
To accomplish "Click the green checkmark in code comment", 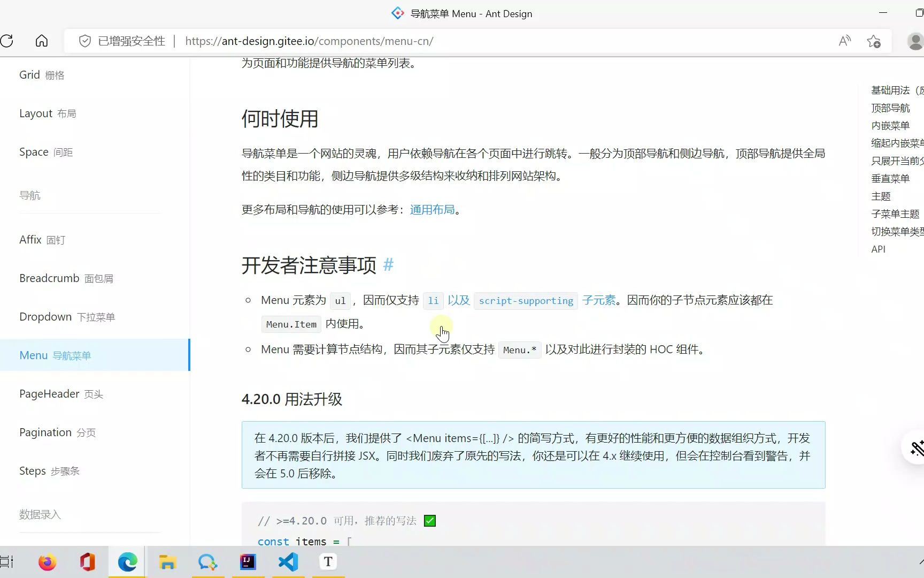I will 429,521.
